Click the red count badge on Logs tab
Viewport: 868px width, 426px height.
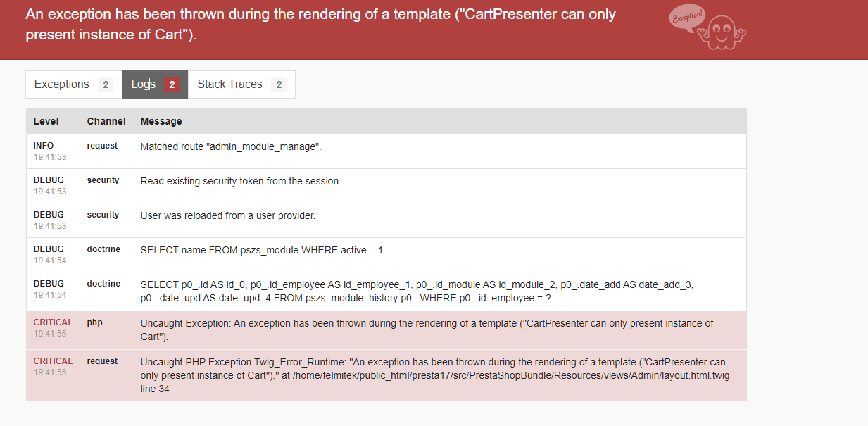pos(172,85)
